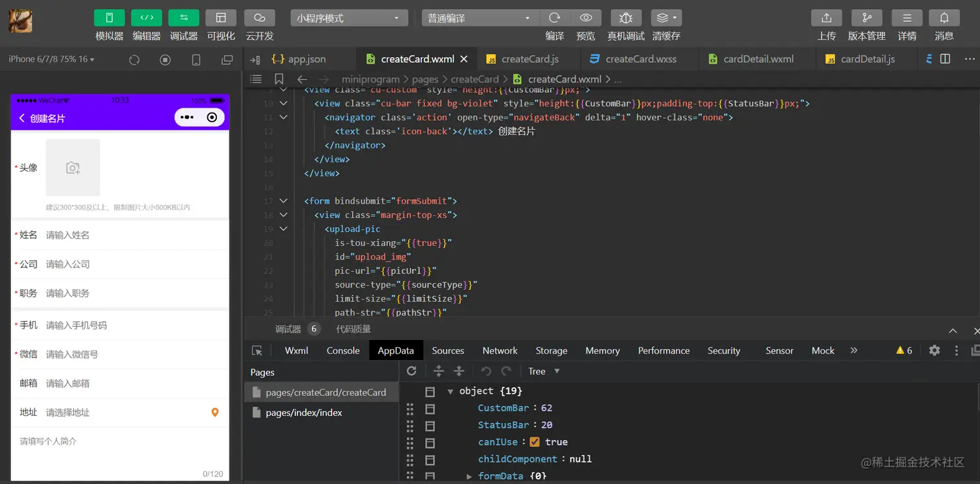Fold the code at line 10

pyautogui.click(x=283, y=103)
